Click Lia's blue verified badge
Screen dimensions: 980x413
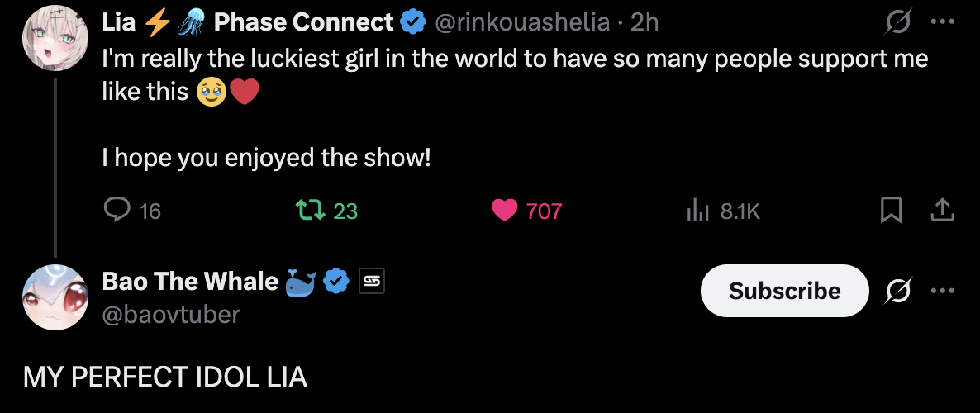[x=413, y=23]
